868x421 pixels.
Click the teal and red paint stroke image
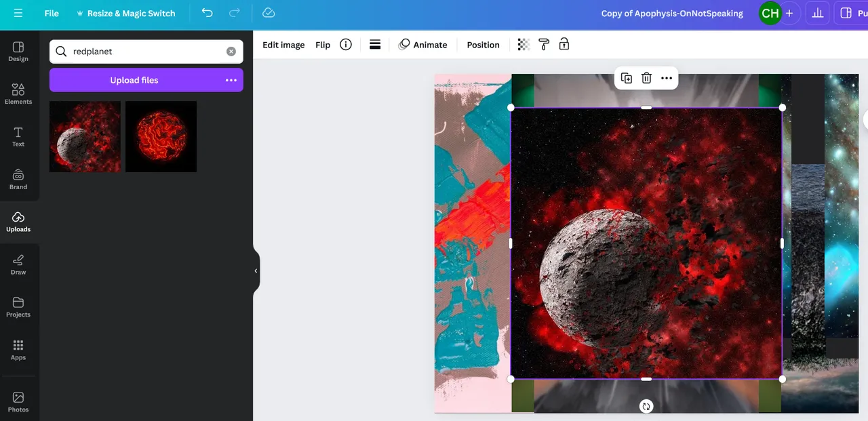[x=473, y=243]
